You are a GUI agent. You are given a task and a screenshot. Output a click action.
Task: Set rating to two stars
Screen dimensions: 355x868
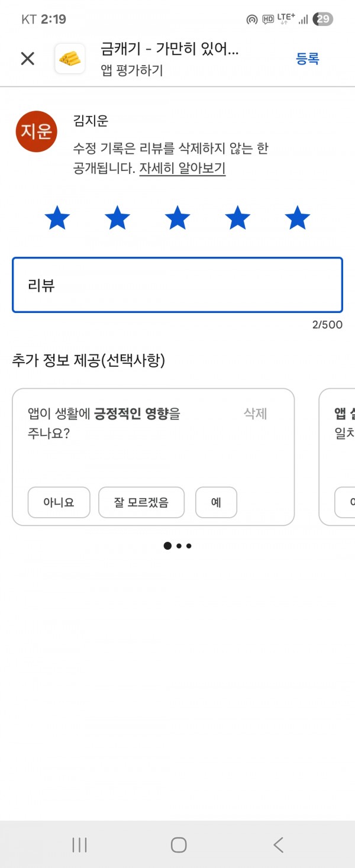click(117, 218)
